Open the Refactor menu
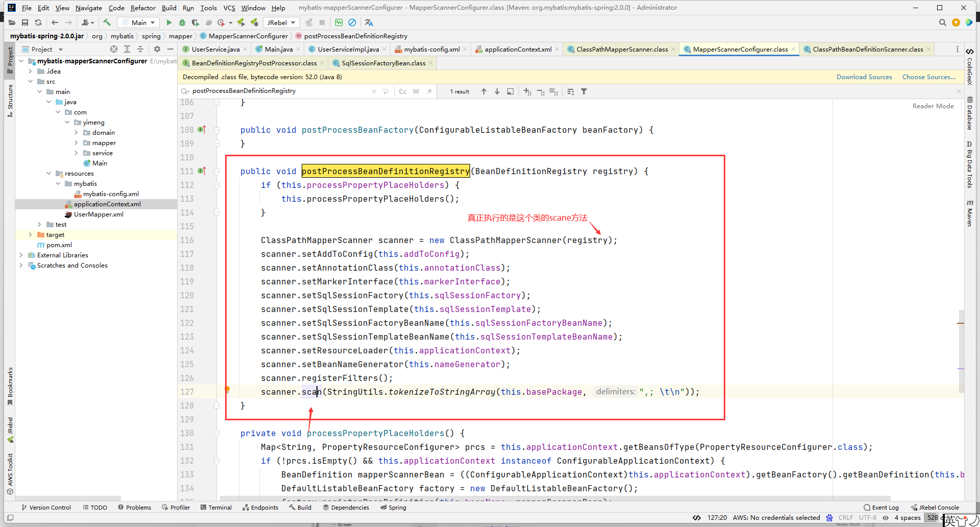 coord(143,8)
